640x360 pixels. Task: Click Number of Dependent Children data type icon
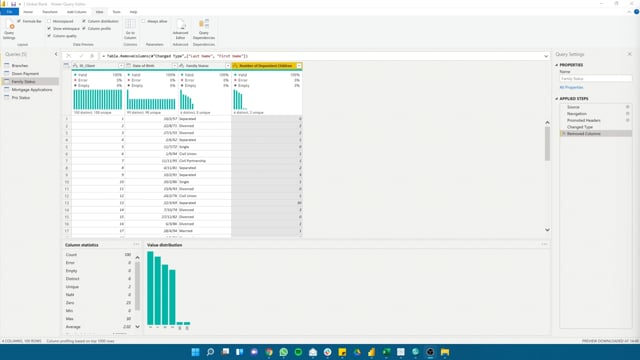236,66
